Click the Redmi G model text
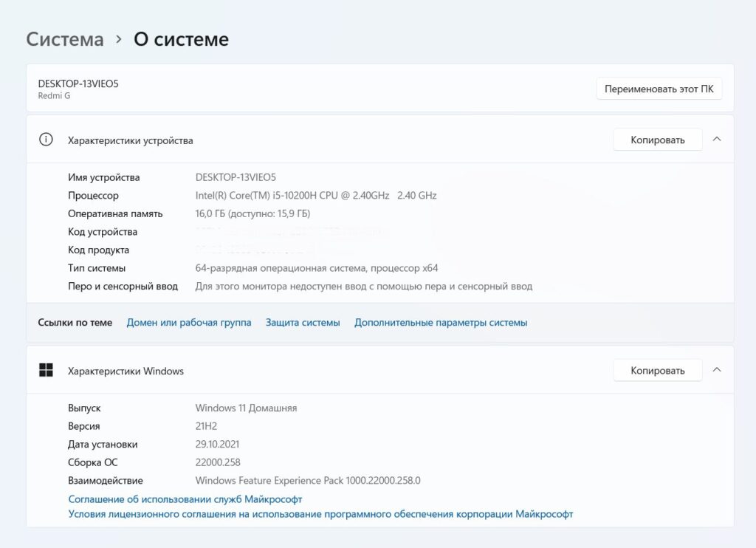Screen dimensions: 756x548 tap(54, 95)
